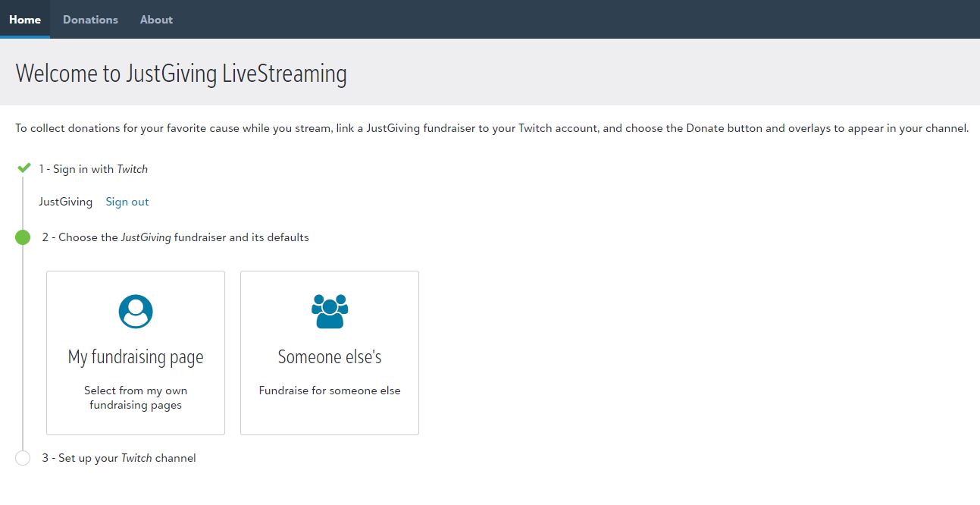The height and width of the screenshot is (505, 980).
Task: Choose the Someone else's heading
Action: (x=330, y=356)
